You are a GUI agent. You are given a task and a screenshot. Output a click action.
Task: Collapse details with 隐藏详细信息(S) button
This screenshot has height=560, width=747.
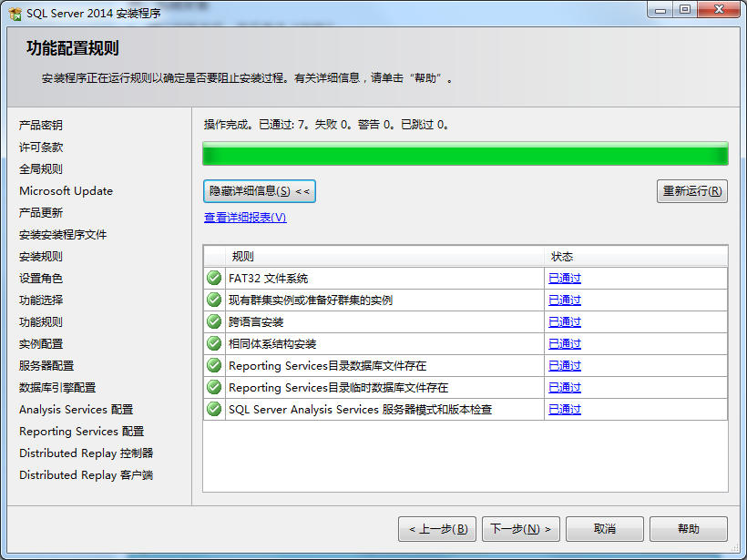click(259, 191)
